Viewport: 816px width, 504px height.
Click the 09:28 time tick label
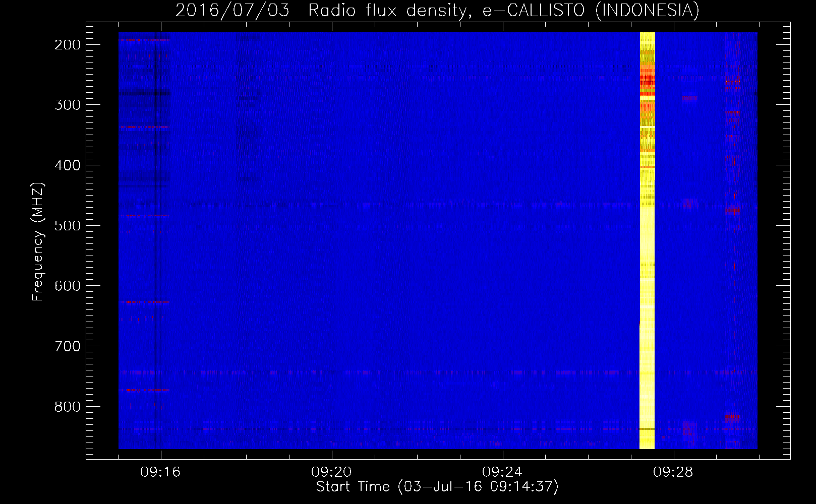click(673, 472)
